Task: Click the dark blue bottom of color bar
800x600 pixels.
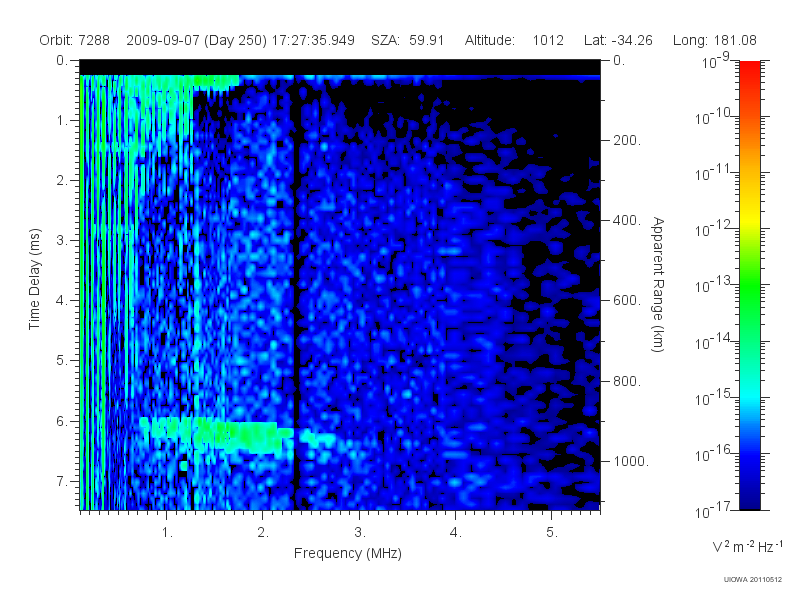Action: click(x=749, y=497)
